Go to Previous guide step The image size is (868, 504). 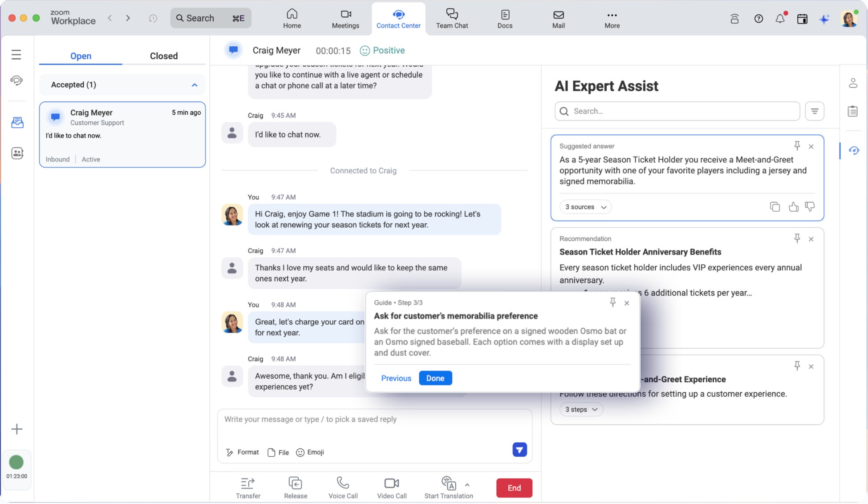[396, 378]
